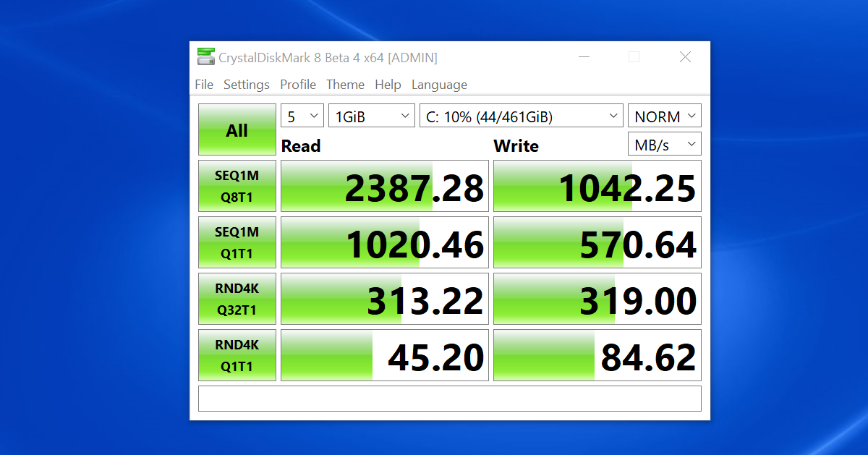
Task: Open the test size dropdown showing 1GiB
Action: (x=372, y=116)
